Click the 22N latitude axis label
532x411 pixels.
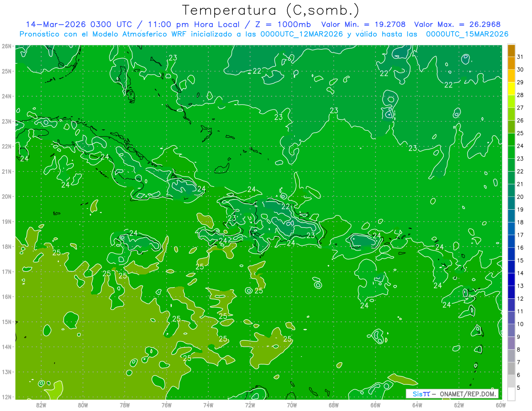(6, 146)
